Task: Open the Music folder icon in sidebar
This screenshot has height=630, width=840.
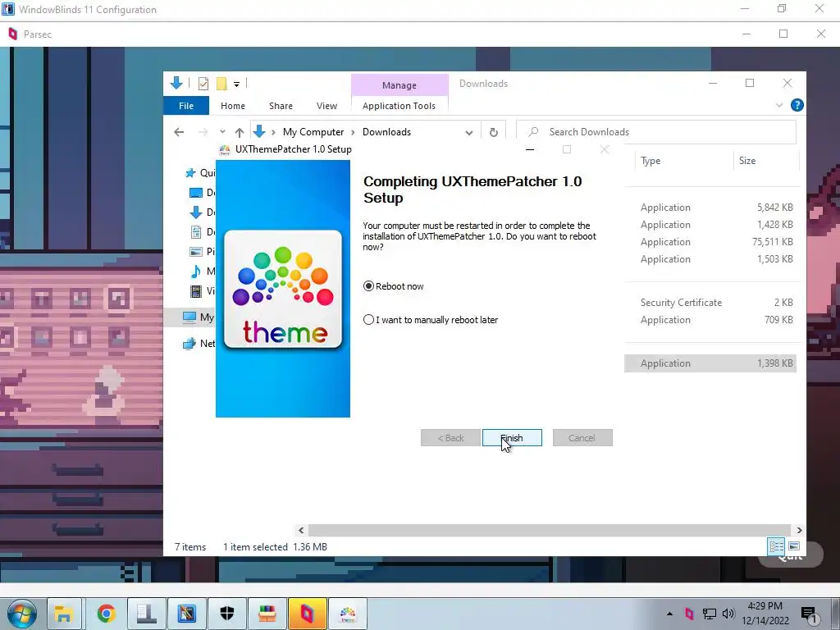Action: [x=195, y=271]
